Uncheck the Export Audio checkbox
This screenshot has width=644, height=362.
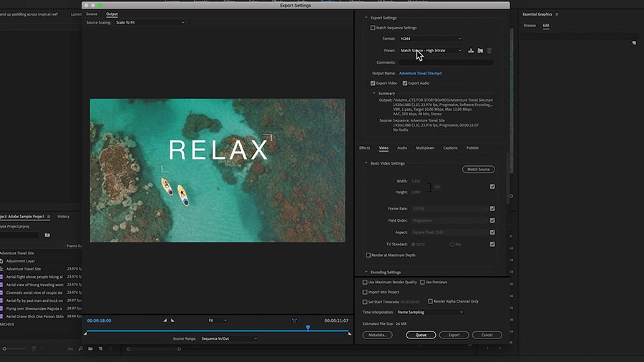tap(405, 83)
